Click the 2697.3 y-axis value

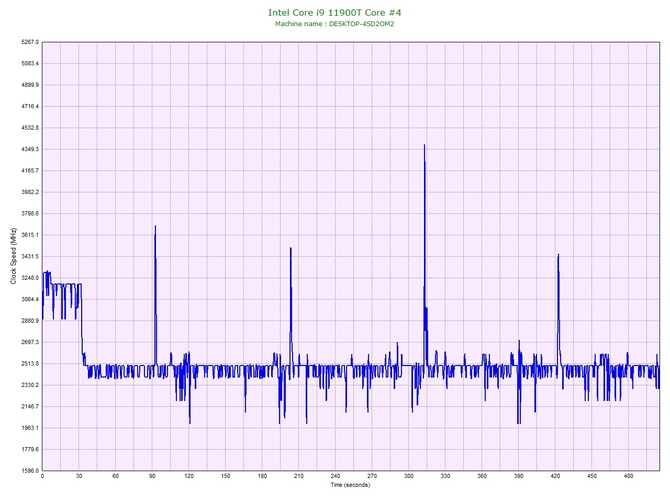pos(30,342)
